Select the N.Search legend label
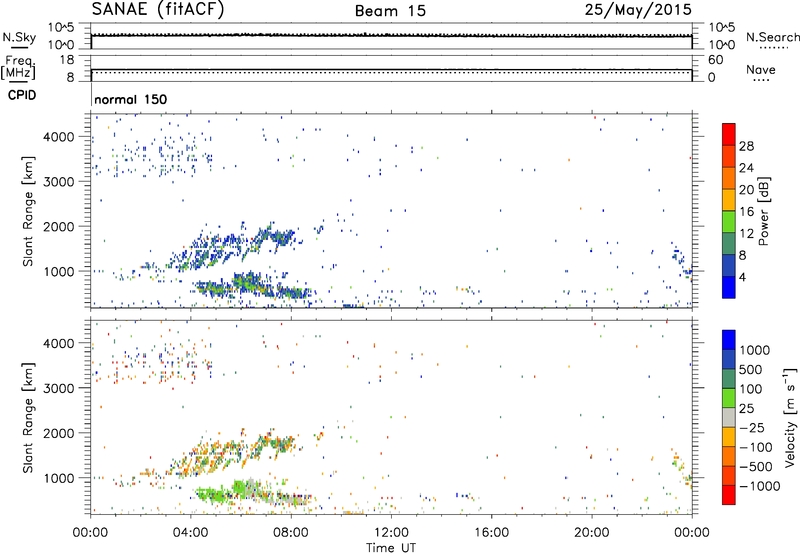Image resolution: width=800 pixels, height=554 pixels. point(772,37)
